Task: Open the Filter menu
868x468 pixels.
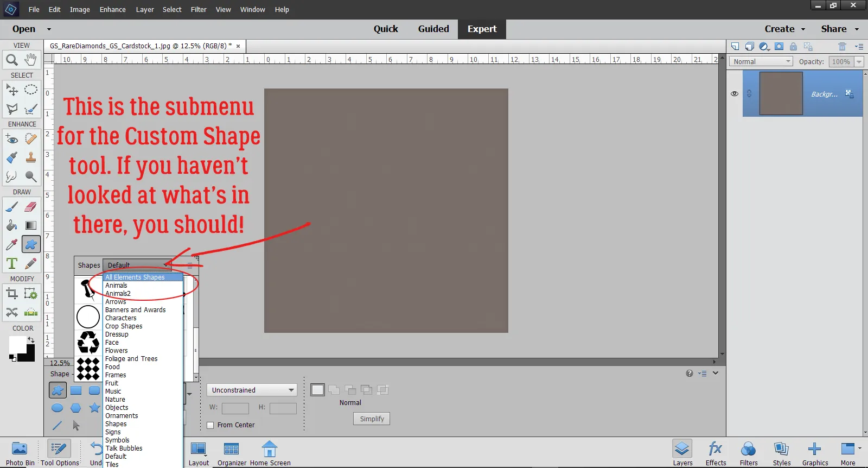Action: pos(199,10)
